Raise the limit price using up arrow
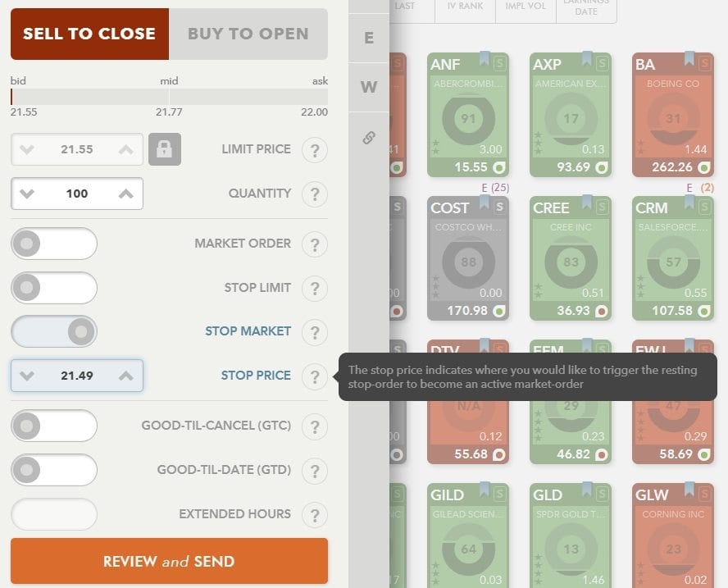Image resolution: width=728 pixels, height=588 pixels. (125, 150)
